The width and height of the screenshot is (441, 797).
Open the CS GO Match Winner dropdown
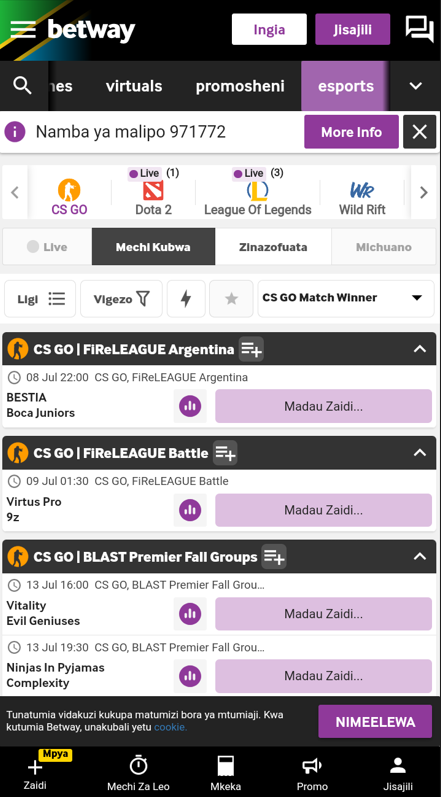[346, 298]
